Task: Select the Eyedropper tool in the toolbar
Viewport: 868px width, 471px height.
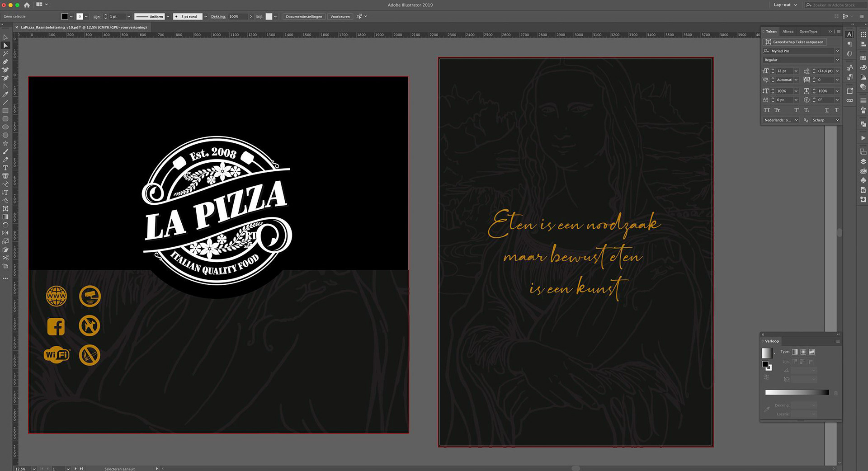Action: click(x=5, y=94)
